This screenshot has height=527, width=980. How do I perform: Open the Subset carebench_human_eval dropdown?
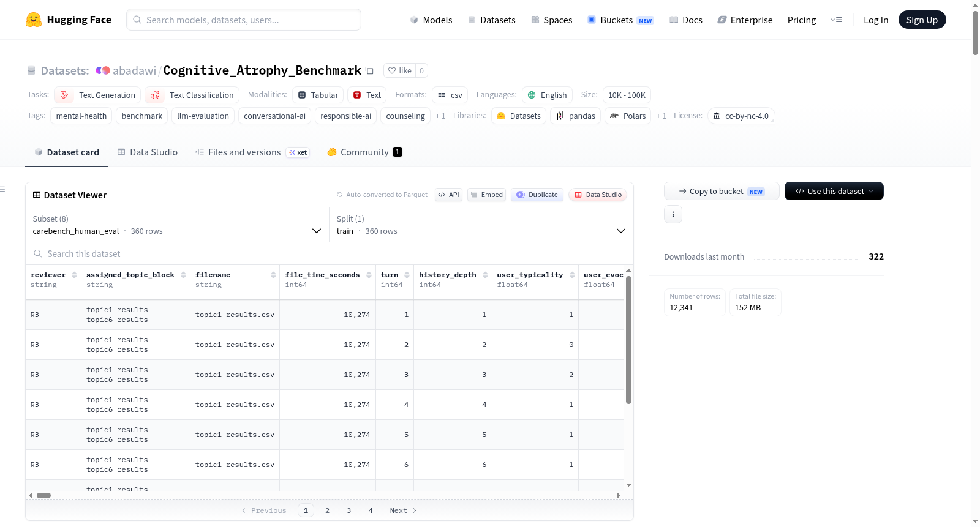(177, 225)
